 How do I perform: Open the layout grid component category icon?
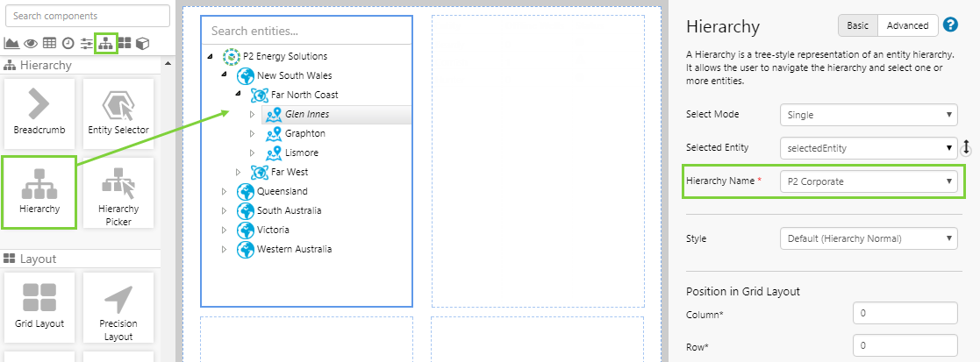pos(125,43)
